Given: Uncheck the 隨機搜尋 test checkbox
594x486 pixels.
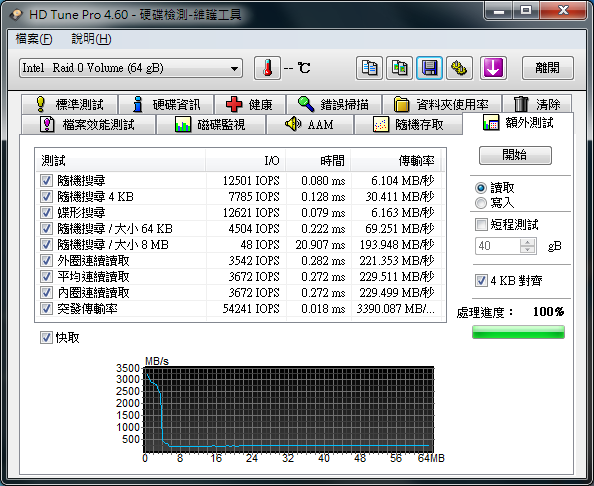Looking at the screenshot, I should coord(46,181).
